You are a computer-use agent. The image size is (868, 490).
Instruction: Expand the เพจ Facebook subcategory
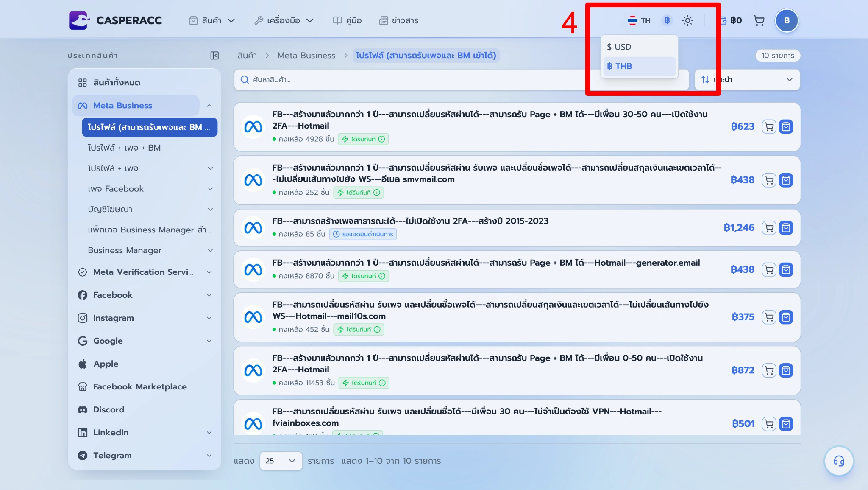[210, 189]
